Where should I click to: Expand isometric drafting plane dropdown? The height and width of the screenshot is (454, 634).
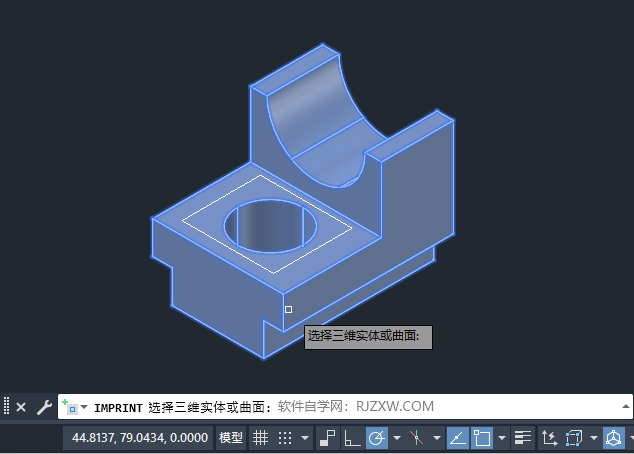pyautogui.click(x=437, y=438)
